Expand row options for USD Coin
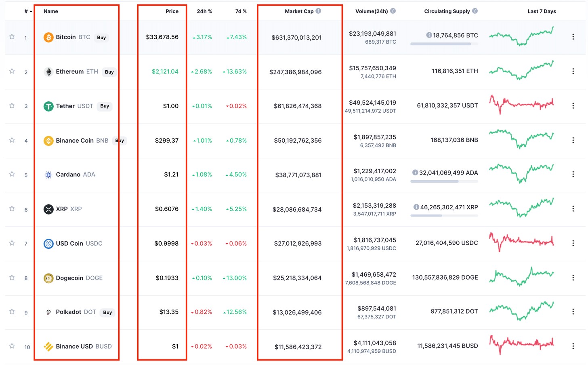This screenshot has height=366, width=588. coord(573,243)
